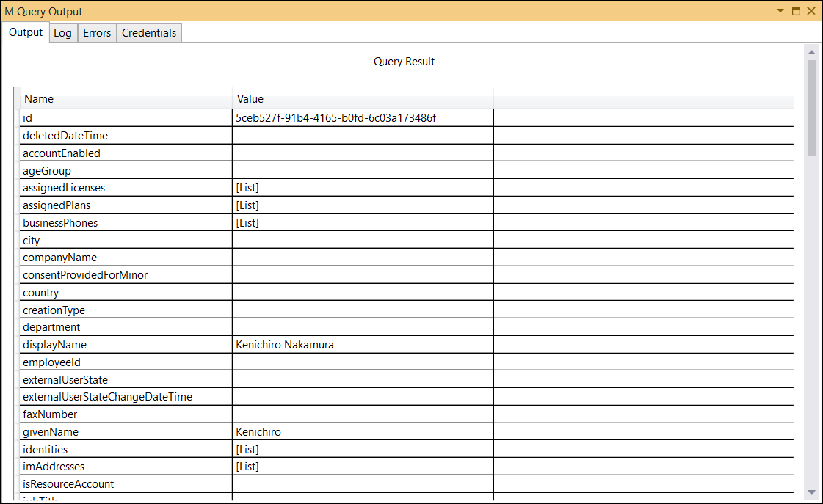
Task: Close the M Query Output panel
Action: [x=811, y=11]
